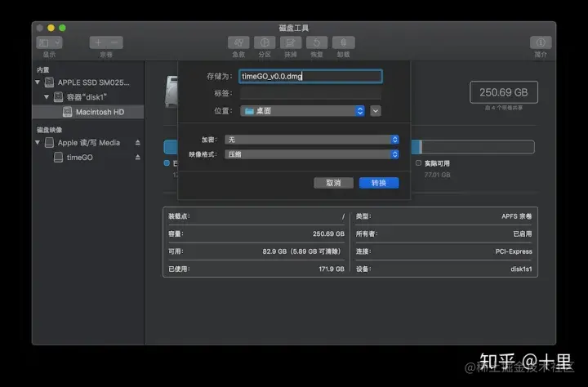The height and width of the screenshot is (387, 588).
Task: Click the remove volume minus button
Action: tap(115, 42)
